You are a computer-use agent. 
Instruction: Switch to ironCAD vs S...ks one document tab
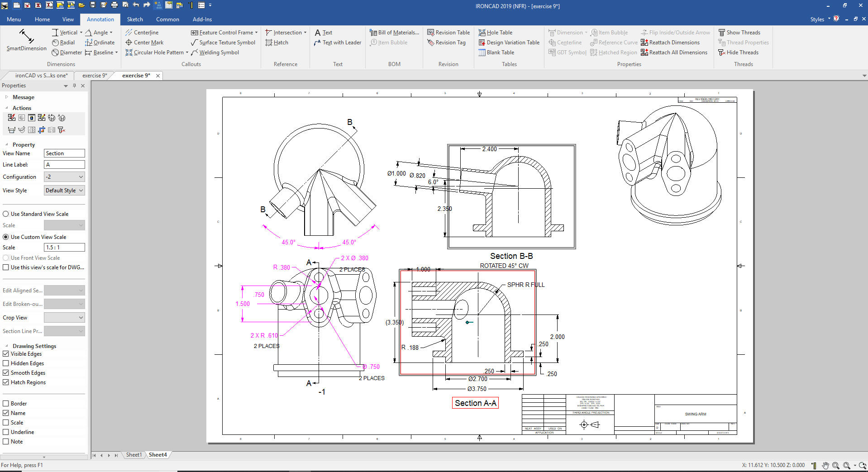[41, 76]
